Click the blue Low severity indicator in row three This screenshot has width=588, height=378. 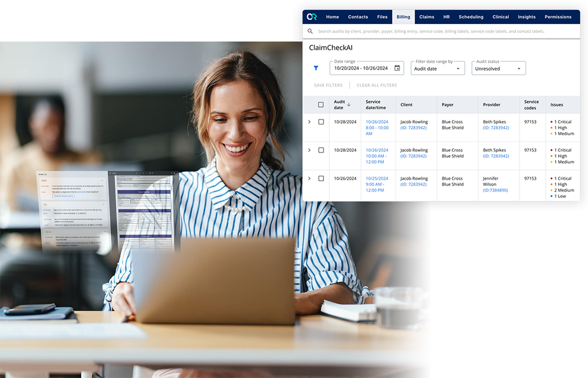[x=551, y=196]
